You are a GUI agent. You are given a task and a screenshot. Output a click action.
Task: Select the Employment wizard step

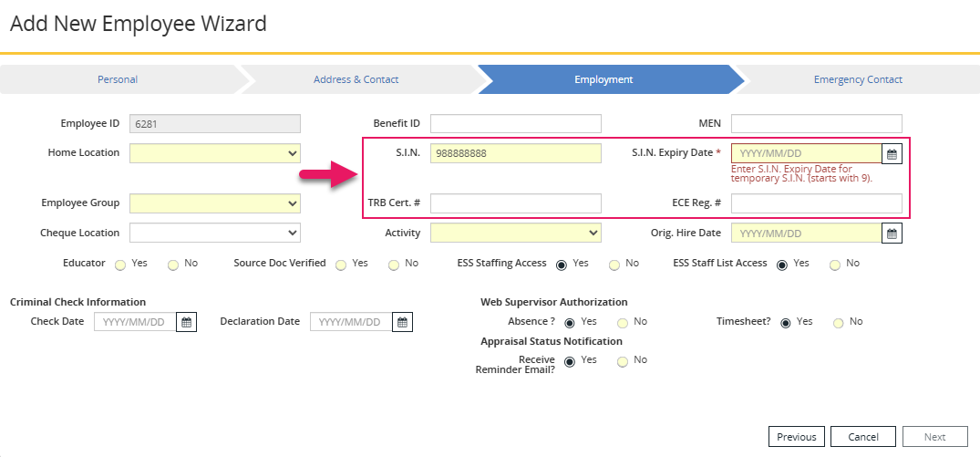point(603,79)
